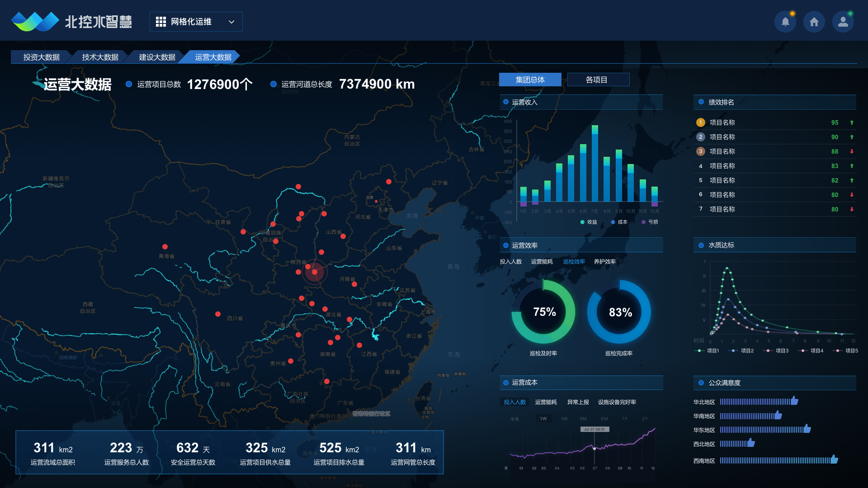Select the 1M time range option
The height and width of the screenshot is (488, 868).
[x=564, y=418]
